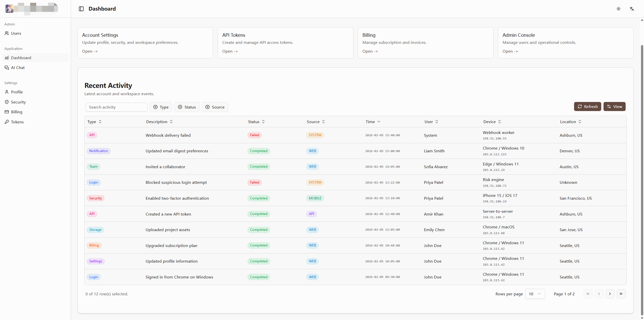Open the language translate icon
The width and height of the screenshot is (644, 320).
click(632, 9)
